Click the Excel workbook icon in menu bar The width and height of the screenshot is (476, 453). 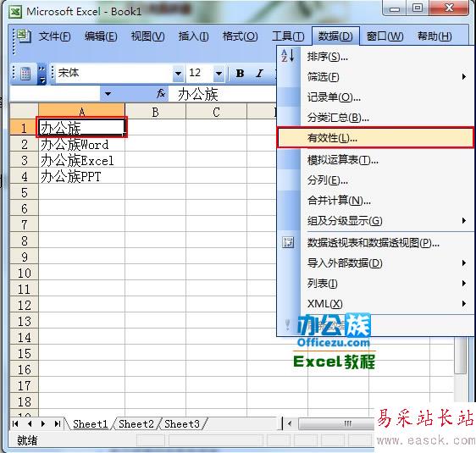click(x=24, y=36)
